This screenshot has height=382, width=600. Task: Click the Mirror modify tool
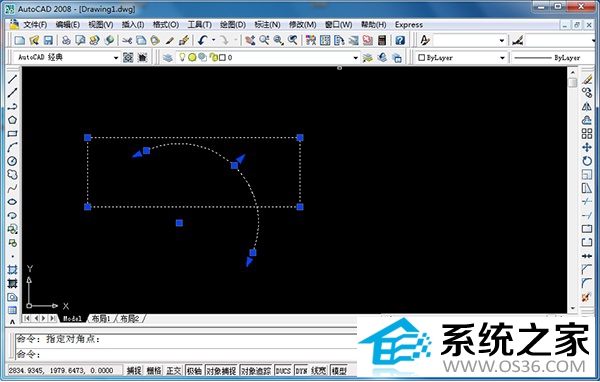(x=587, y=106)
